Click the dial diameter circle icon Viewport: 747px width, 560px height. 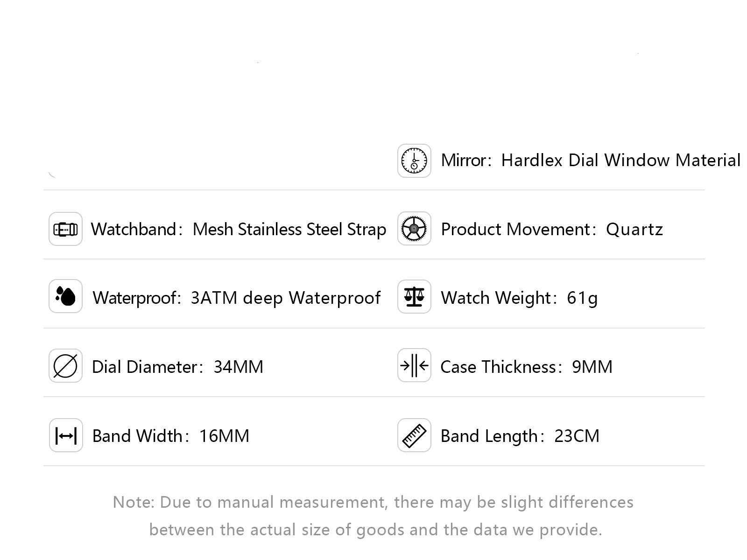coord(65,366)
